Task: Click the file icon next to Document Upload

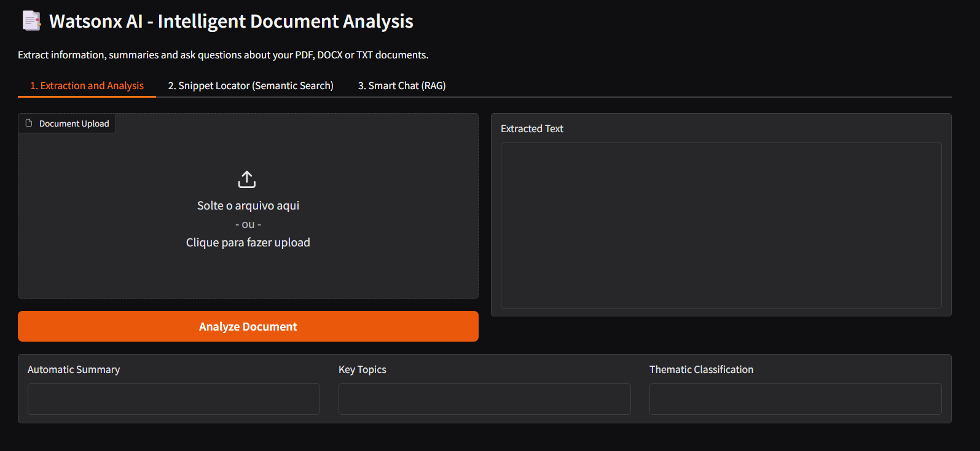Action: pyautogui.click(x=29, y=123)
